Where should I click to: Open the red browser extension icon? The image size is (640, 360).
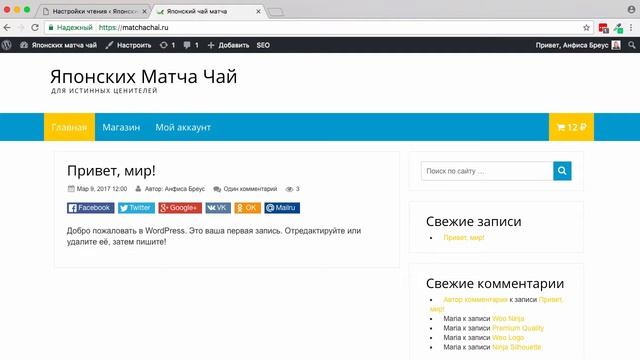[603, 28]
